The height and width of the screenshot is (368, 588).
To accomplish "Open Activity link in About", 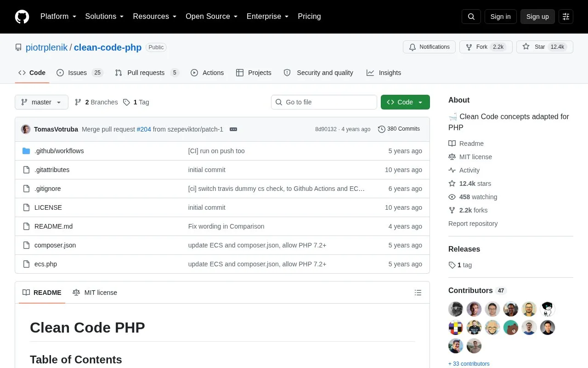I will point(464,170).
